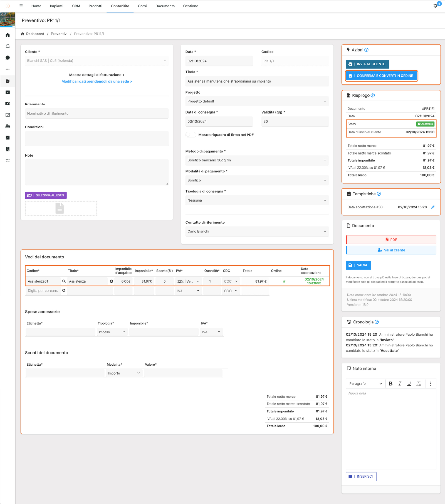
Task: Click Modifica i dati prendendoli da una sede link
Action: 97,81
